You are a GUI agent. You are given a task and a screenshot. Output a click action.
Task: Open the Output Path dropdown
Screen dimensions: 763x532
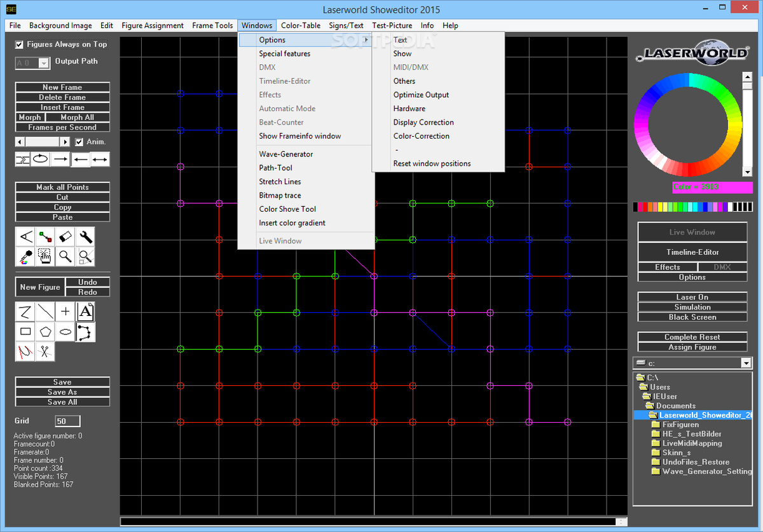tap(44, 63)
